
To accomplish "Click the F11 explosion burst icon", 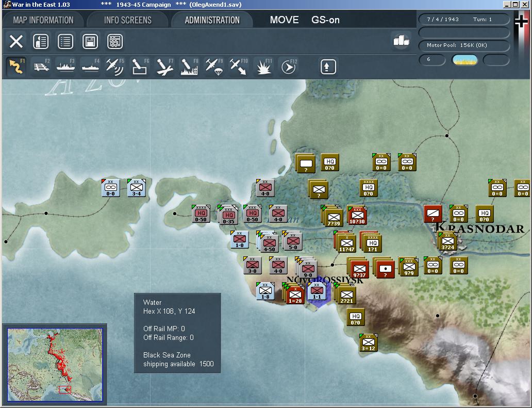I will coord(263,66).
